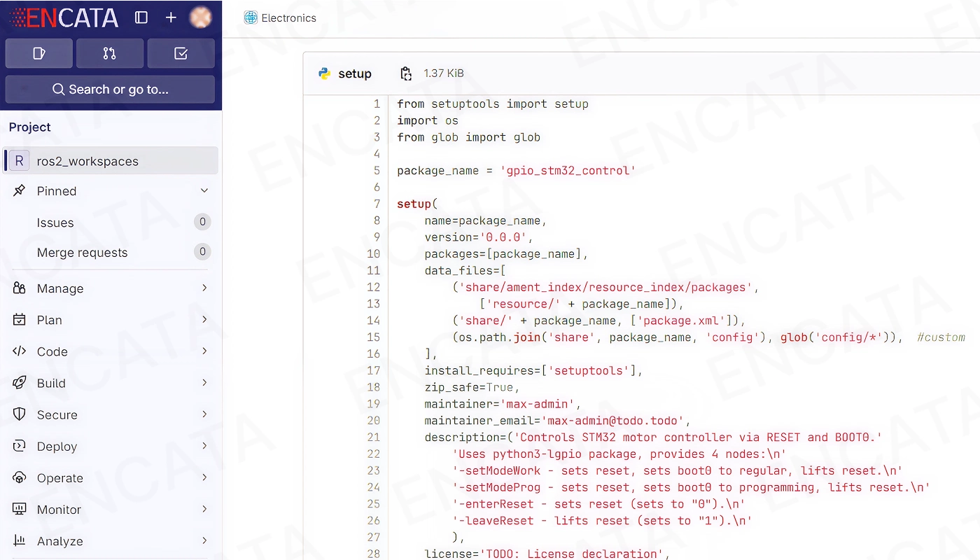Select line number 7 link
980x560 pixels.
(x=377, y=204)
